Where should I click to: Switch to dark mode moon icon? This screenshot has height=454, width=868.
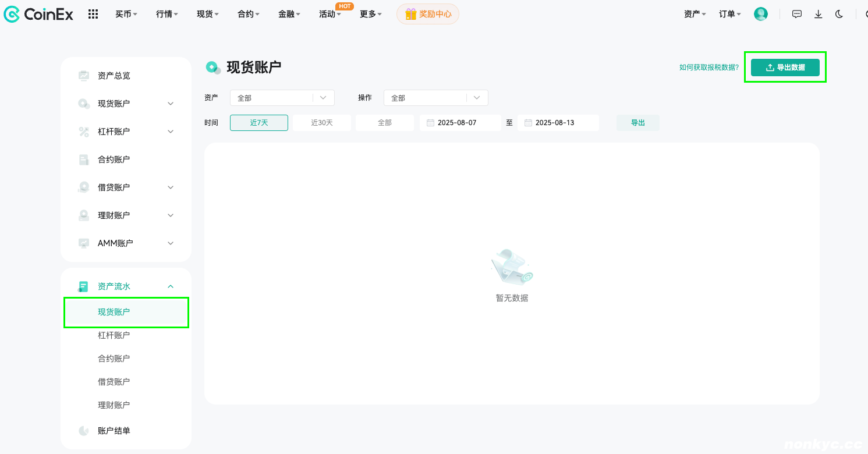(x=839, y=14)
